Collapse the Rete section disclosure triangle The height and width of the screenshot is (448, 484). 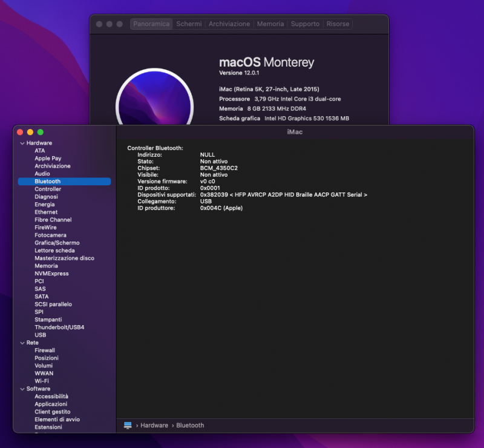(x=21, y=343)
